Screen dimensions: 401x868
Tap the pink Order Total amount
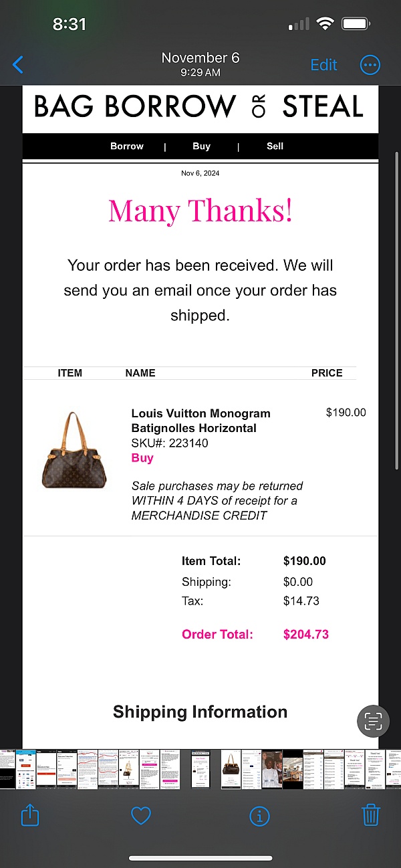point(306,635)
